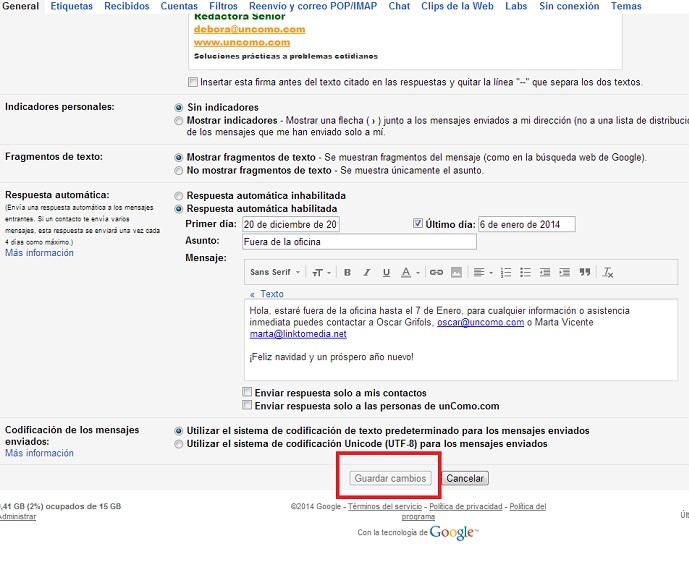Viewport: 689px width, 588px height.
Task: Apply quote formatting to message
Action: [x=585, y=272]
